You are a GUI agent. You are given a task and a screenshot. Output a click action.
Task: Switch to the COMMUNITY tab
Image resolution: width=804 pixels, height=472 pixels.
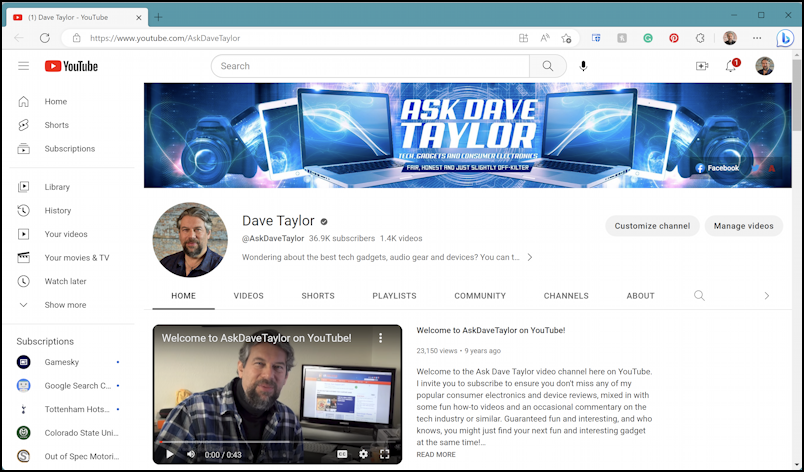coord(480,296)
